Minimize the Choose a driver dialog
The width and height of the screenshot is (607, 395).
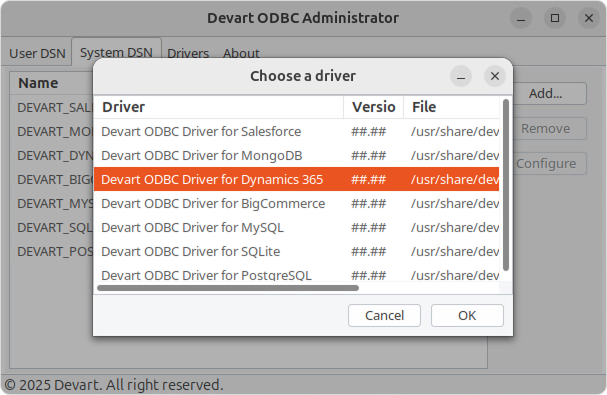pyautogui.click(x=461, y=76)
